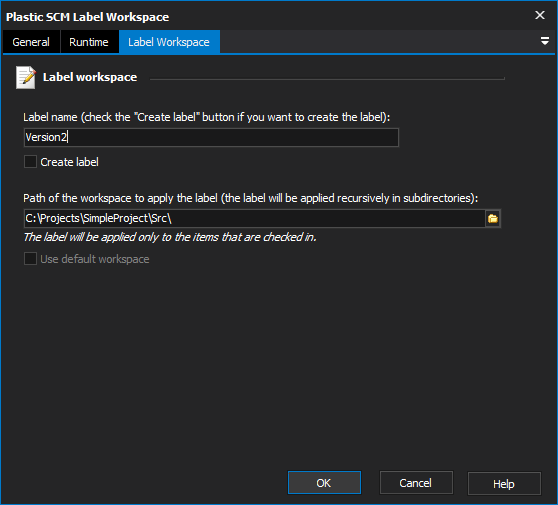Switch to the Runtime tab
Image resolution: width=558 pixels, height=505 pixels.
[x=89, y=42]
